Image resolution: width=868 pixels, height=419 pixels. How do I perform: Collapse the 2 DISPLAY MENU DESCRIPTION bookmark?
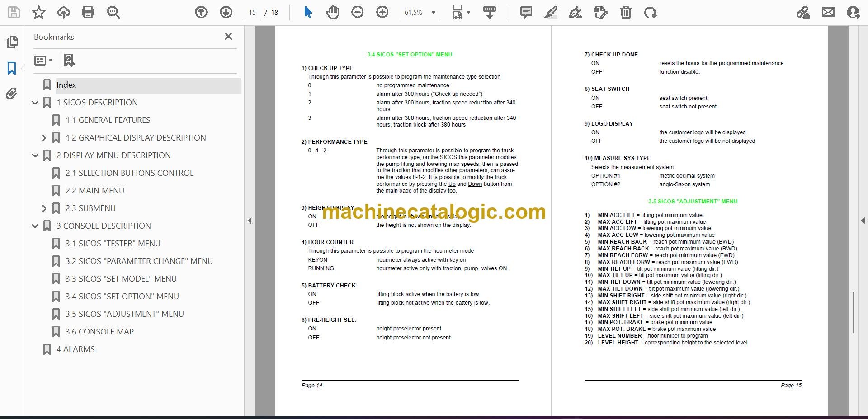click(x=35, y=155)
